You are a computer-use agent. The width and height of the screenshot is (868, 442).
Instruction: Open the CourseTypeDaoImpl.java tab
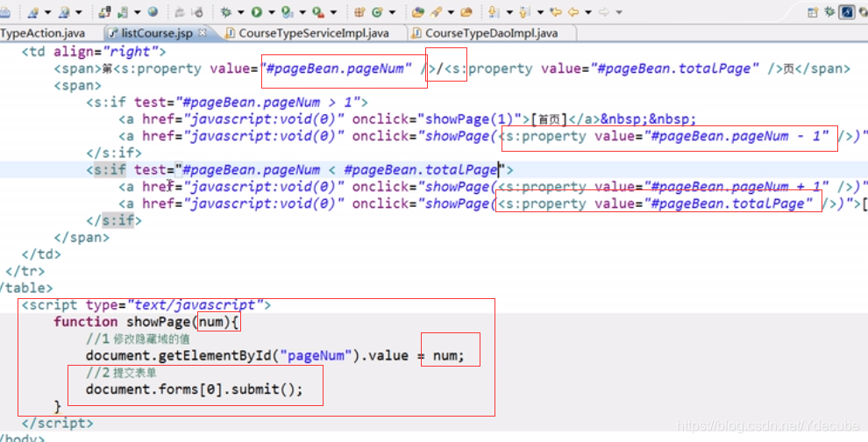coord(492,33)
